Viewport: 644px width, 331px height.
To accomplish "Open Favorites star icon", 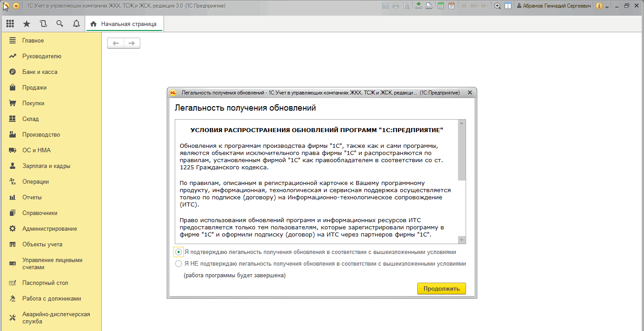I will pos(26,24).
